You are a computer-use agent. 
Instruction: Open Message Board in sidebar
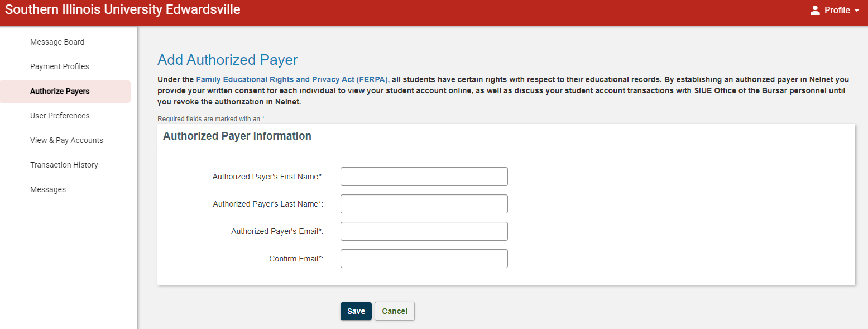(57, 42)
